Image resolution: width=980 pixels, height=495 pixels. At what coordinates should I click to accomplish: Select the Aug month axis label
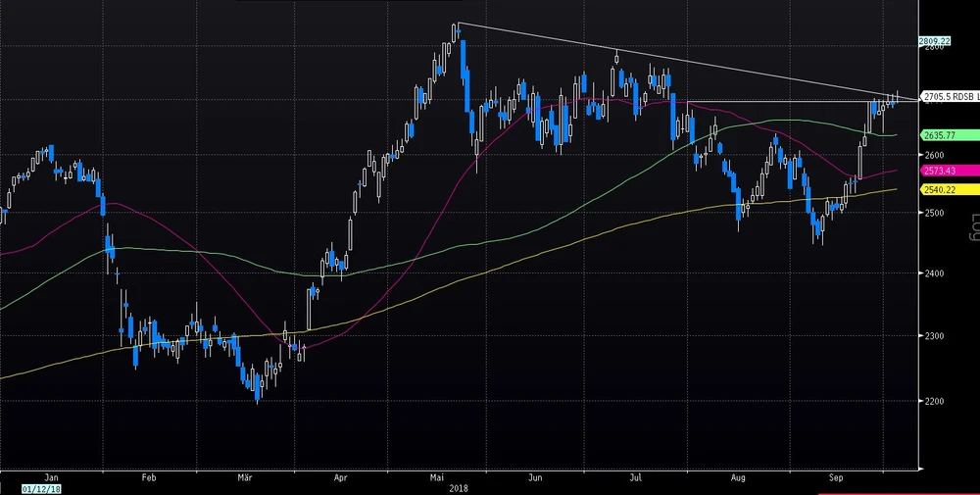click(737, 475)
